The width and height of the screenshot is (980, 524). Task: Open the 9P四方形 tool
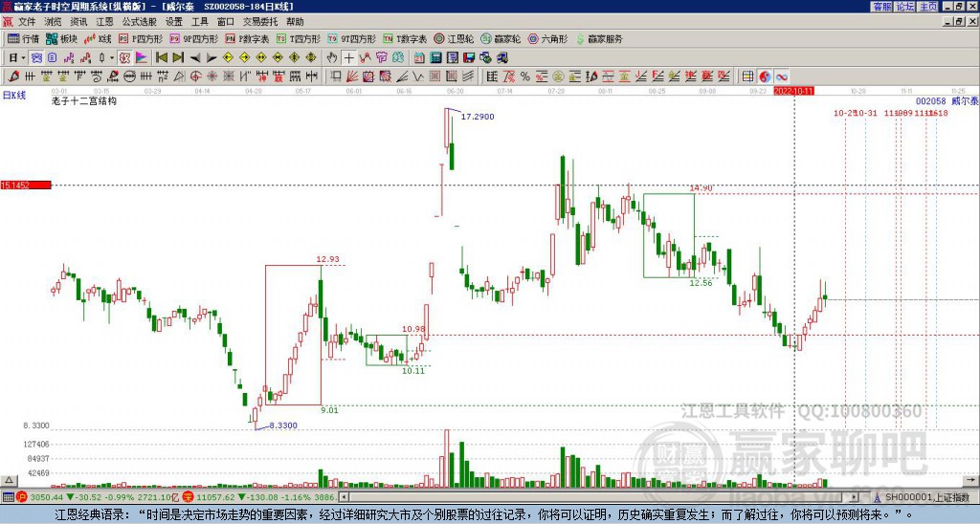(x=194, y=38)
